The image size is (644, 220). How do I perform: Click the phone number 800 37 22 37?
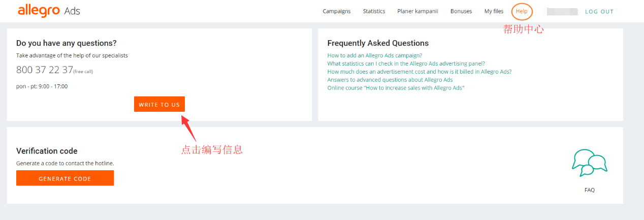pyautogui.click(x=45, y=70)
